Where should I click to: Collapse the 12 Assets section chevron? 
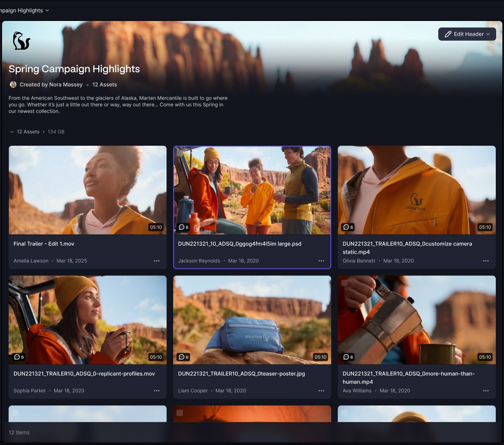(x=12, y=132)
